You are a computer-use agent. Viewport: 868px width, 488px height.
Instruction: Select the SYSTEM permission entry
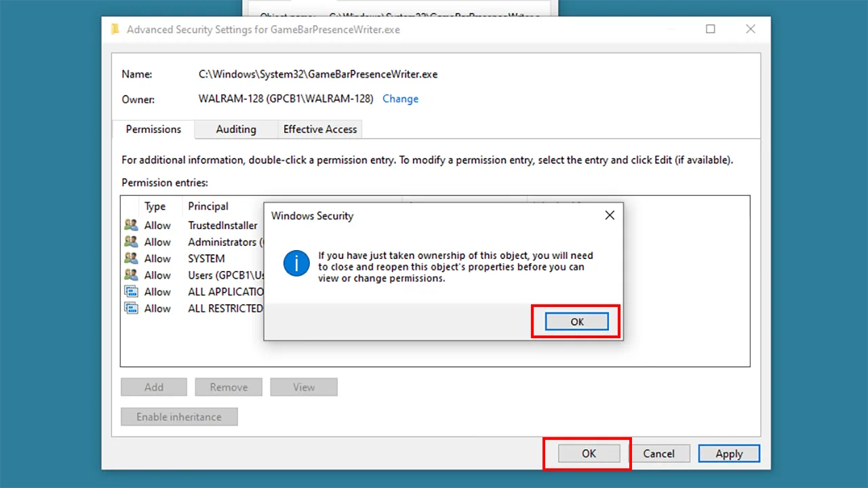click(x=193, y=258)
